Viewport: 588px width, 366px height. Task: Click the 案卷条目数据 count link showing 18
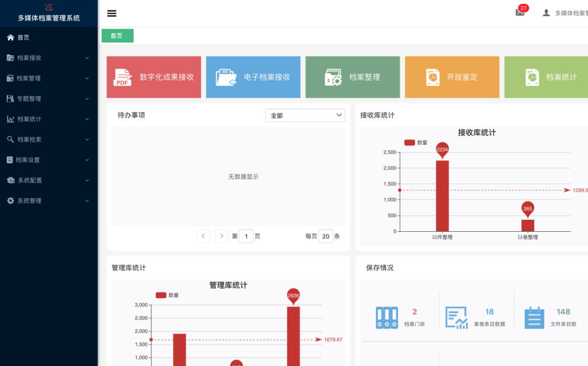coord(489,311)
